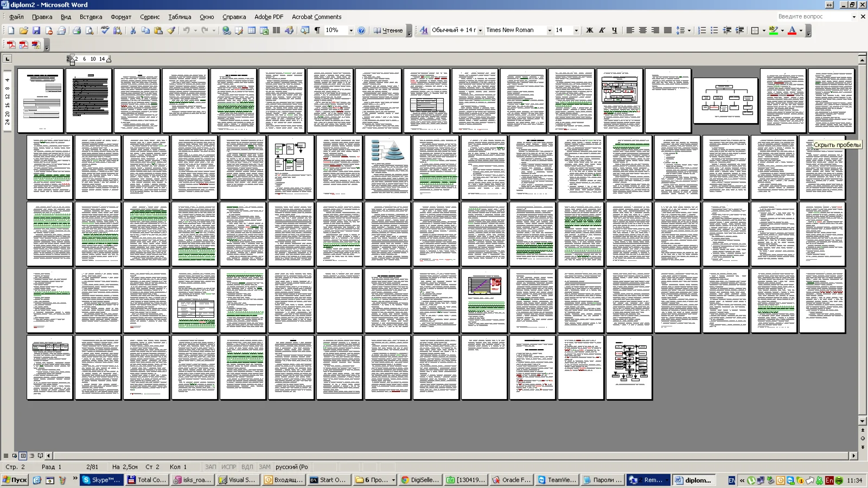The height and width of the screenshot is (488, 868).
Task: Click the Чтение reading mode button
Action: coord(388,30)
